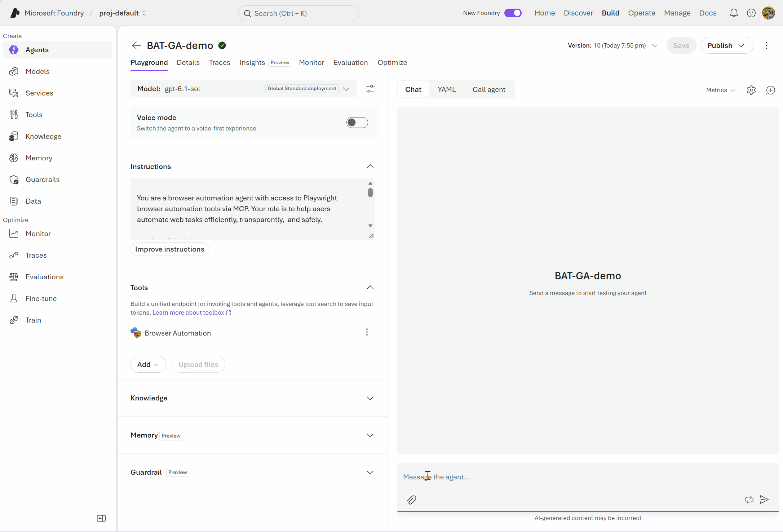Go back using the arrow beside BAT-GA-demo
The width and height of the screenshot is (783, 532).
coord(136,45)
